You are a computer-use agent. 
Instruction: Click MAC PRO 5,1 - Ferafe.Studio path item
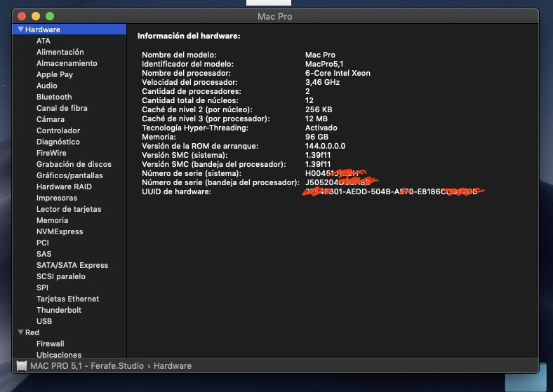(x=87, y=366)
